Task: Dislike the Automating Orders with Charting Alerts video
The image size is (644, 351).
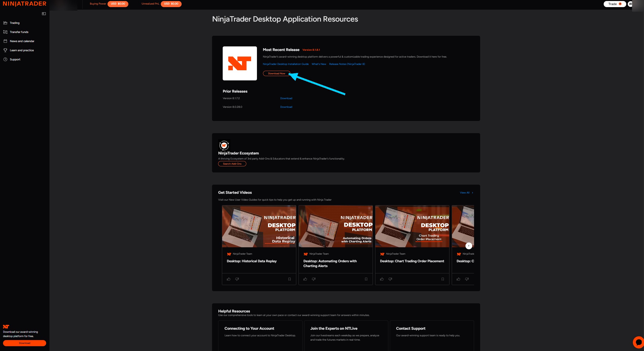Action: point(314,279)
